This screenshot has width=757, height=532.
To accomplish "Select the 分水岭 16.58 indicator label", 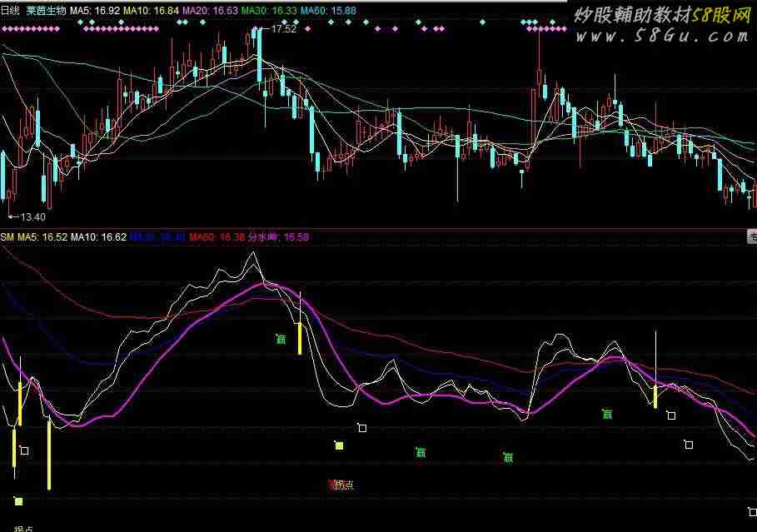I will point(283,237).
